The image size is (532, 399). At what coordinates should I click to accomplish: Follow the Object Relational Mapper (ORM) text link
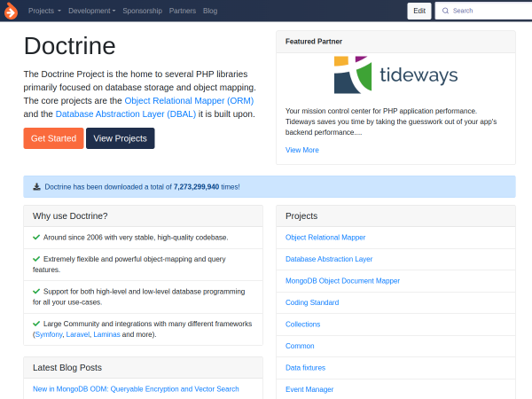pyautogui.click(x=189, y=100)
